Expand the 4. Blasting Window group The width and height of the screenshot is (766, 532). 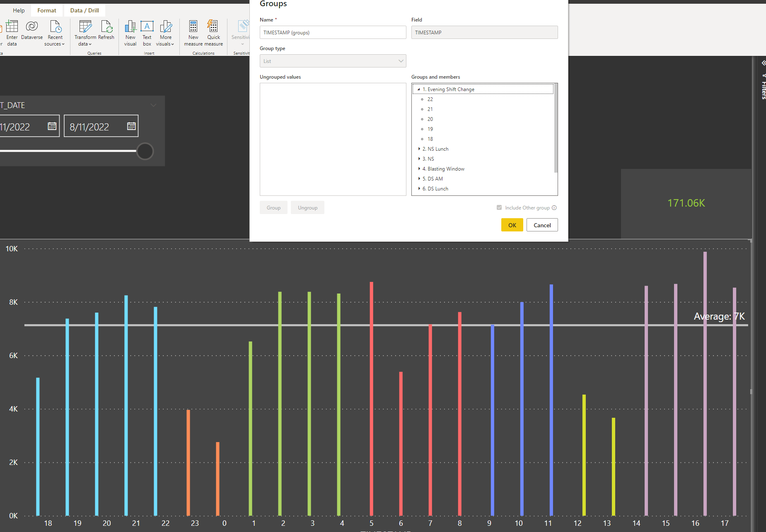[x=419, y=169]
